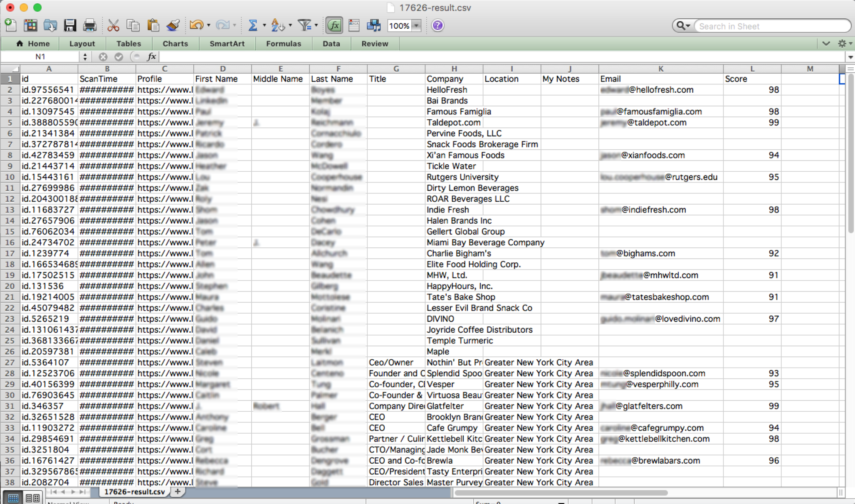Screen dimensions: 855x504
Task: Insert AutoSum with the sigma icon
Action: (253, 25)
